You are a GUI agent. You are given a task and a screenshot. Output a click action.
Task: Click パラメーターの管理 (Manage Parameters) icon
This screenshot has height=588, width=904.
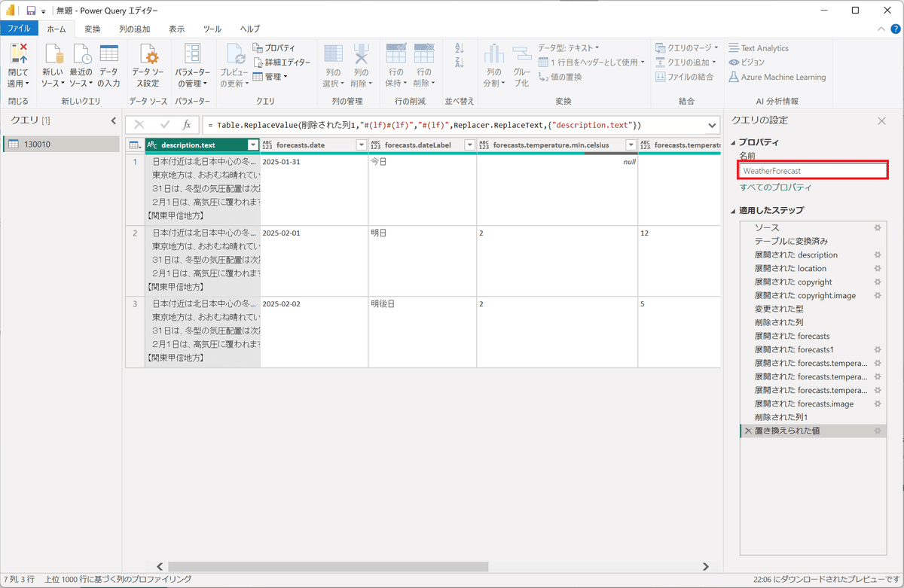point(193,55)
